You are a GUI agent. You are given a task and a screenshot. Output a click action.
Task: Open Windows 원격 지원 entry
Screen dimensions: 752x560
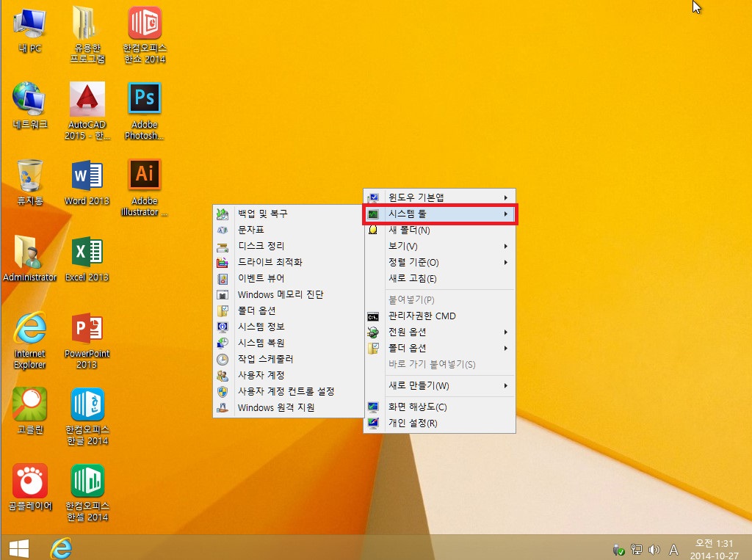click(x=288, y=407)
